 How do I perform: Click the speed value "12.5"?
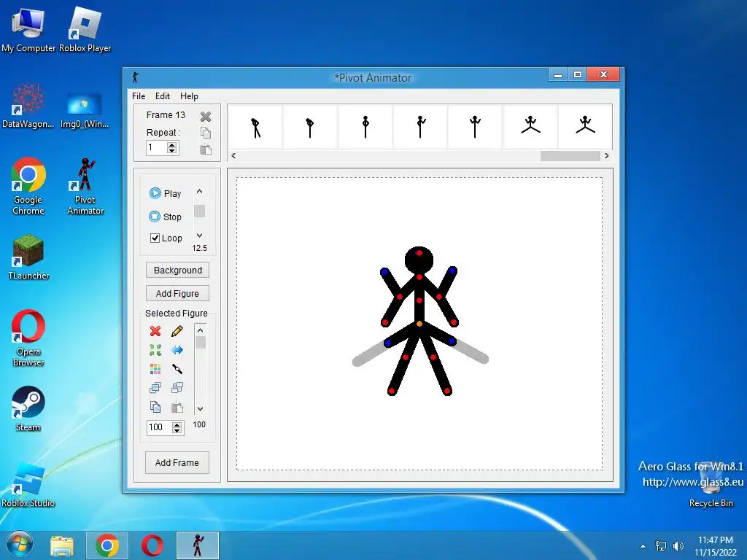(200, 248)
